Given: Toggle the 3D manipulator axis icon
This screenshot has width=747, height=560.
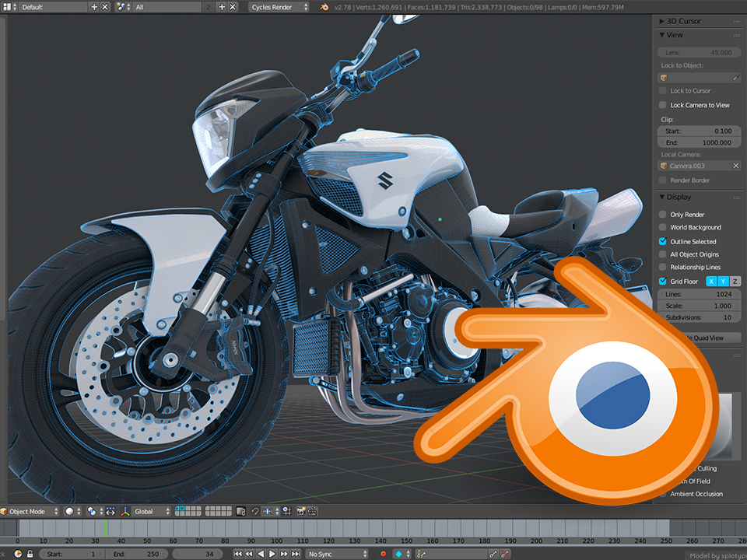Looking at the screenshot, I should click(x=124, y=512).
